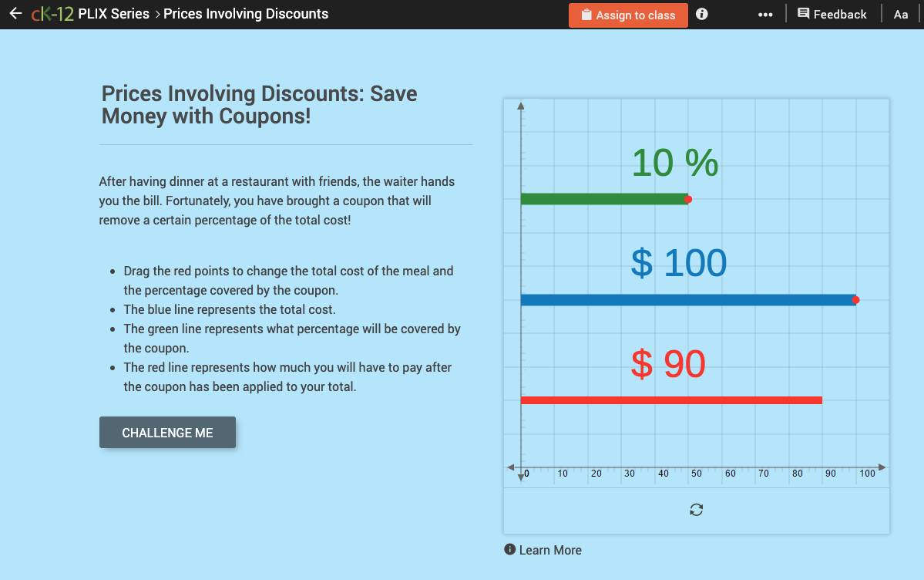924x580 pixels.
Task: Click the right arrow on the horizontal axis
Action: click(x=881, y=467)
